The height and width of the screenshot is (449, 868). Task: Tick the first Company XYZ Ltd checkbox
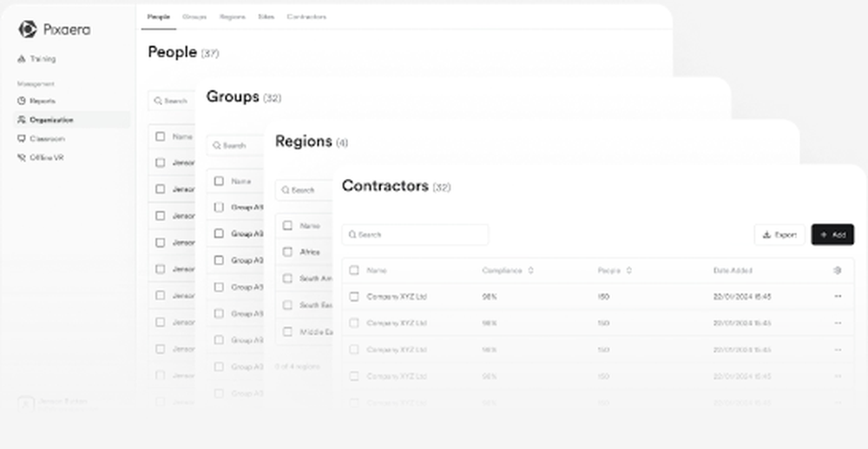(x=354, y=297)
